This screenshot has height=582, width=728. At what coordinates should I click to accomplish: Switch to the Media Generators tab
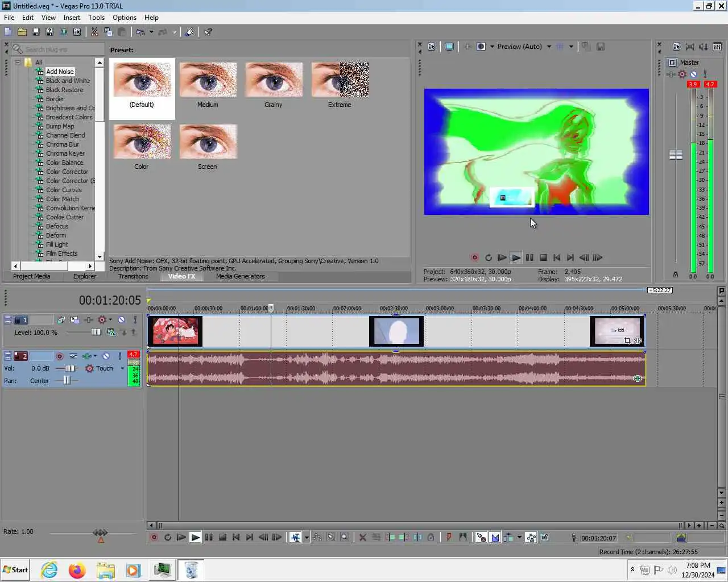tap(240, 277)
